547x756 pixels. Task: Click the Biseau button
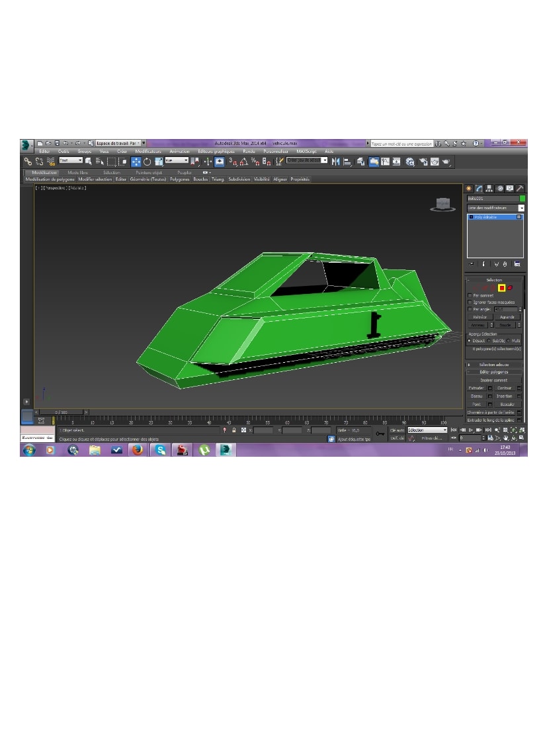476,397
